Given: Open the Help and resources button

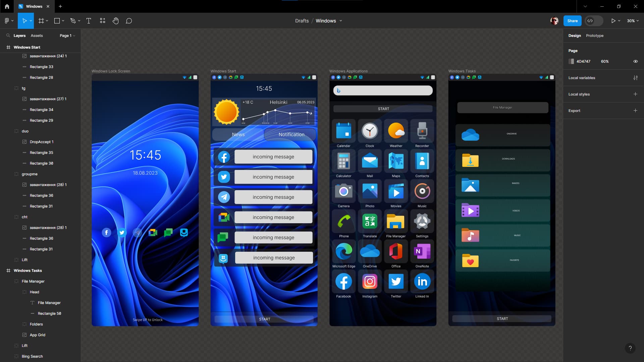Looking at the screenshot, I should tap(630, 348).
